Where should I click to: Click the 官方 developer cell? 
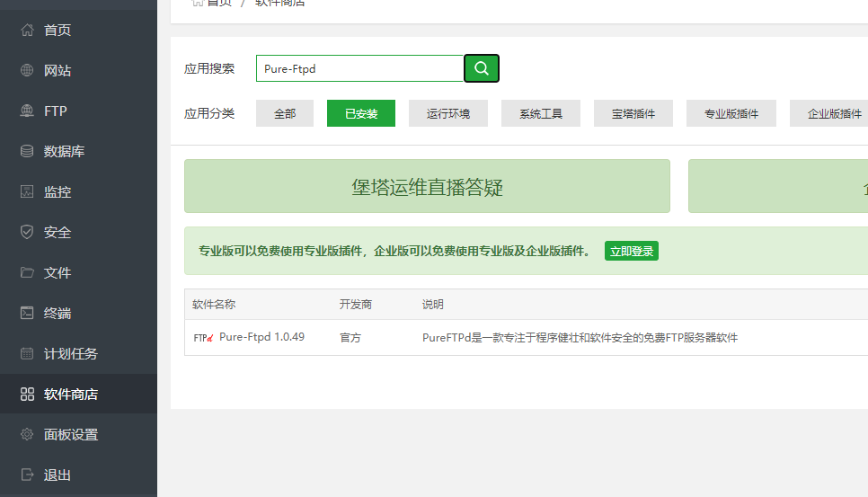(x=350, y=338)
